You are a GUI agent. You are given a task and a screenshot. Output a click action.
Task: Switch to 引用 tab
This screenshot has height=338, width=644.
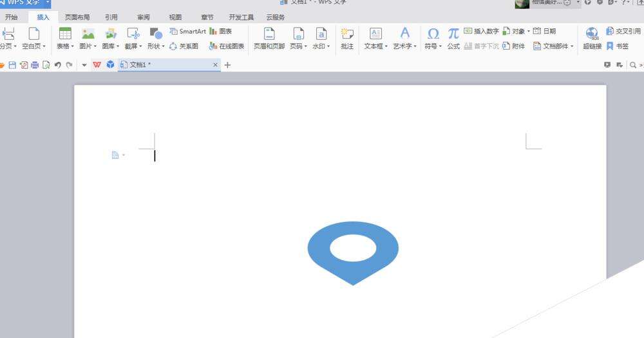click(x=111, y=17)
